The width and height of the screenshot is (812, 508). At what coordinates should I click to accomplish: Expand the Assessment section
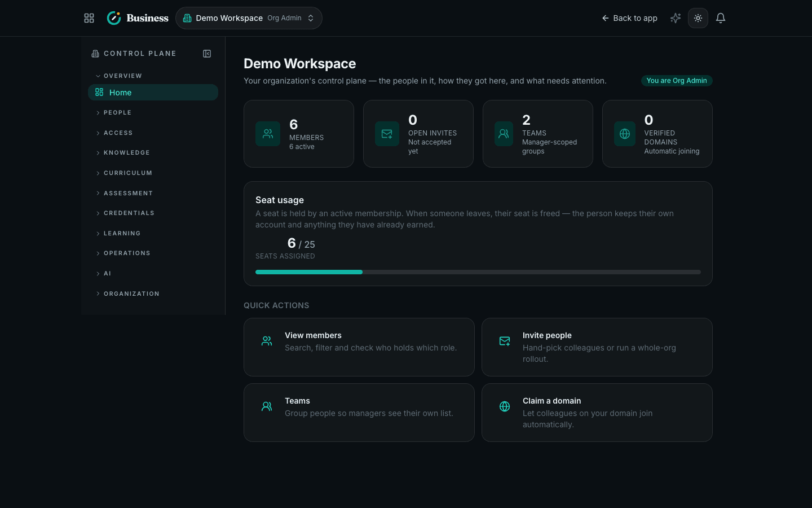pos(125,193)
